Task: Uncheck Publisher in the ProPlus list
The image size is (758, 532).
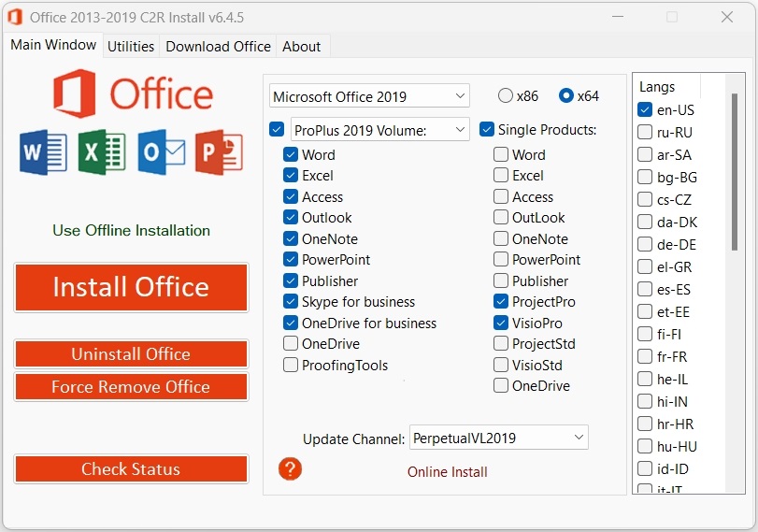Action: 290,281
